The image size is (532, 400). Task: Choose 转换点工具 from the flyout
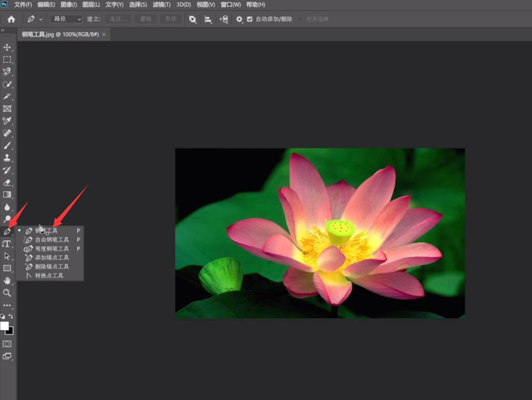point(49,275)
